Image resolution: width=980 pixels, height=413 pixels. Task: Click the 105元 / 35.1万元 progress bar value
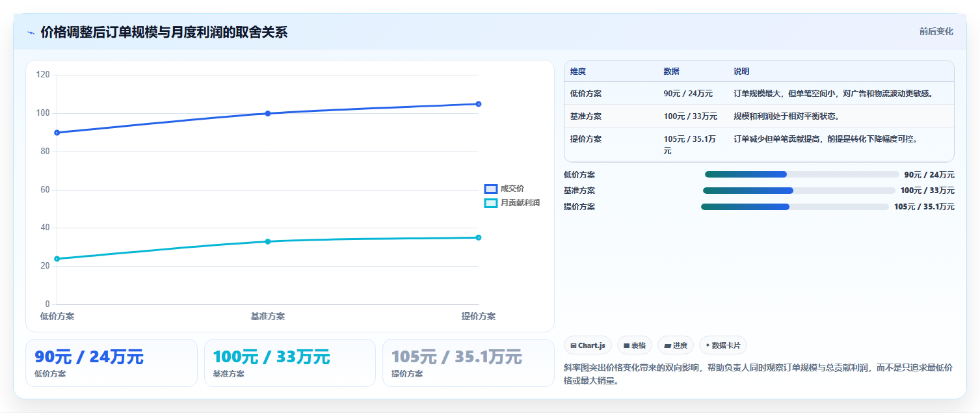pos(924,207)
